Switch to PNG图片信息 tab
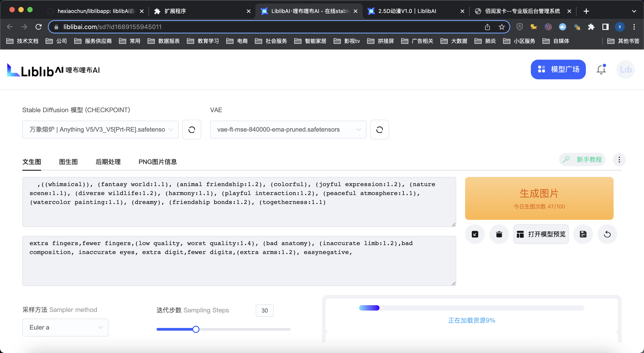644x353 pixels. click(x=157, y=162)
